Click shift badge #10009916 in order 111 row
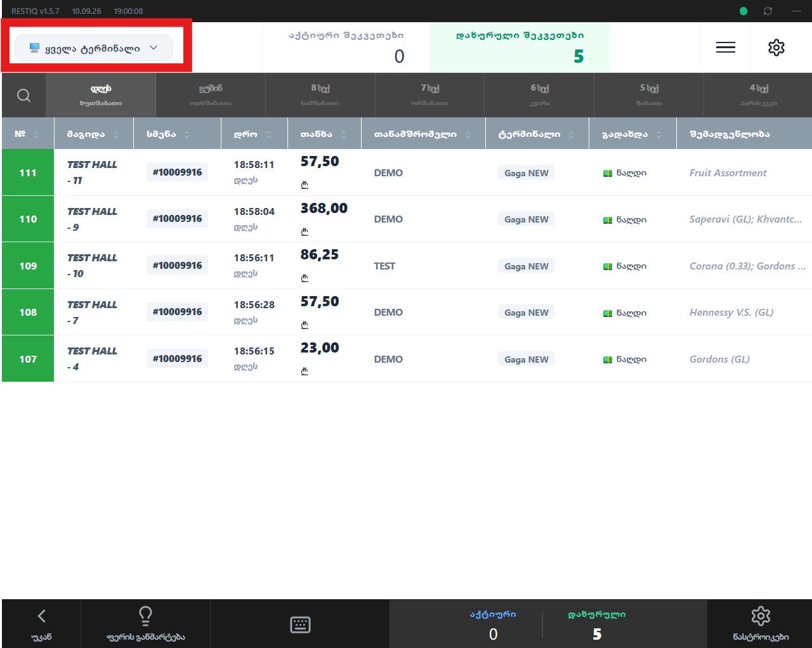812x648 pixels. click(177, 172)
